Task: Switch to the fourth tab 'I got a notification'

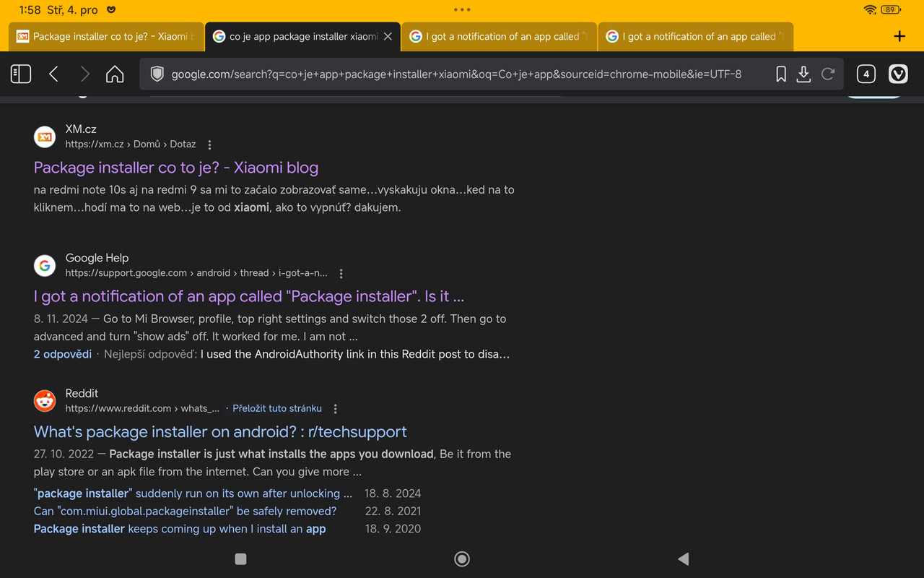Action: tap(696, 36)
